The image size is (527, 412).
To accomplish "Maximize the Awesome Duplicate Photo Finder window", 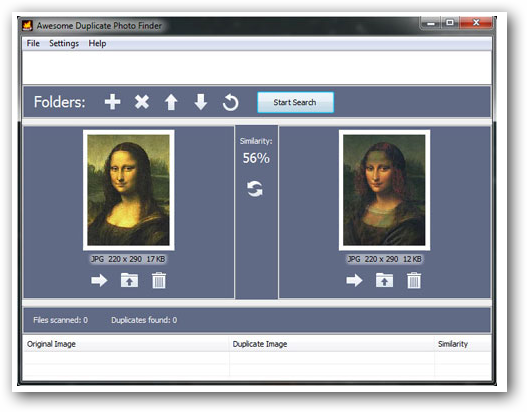I will coord(450,23).
